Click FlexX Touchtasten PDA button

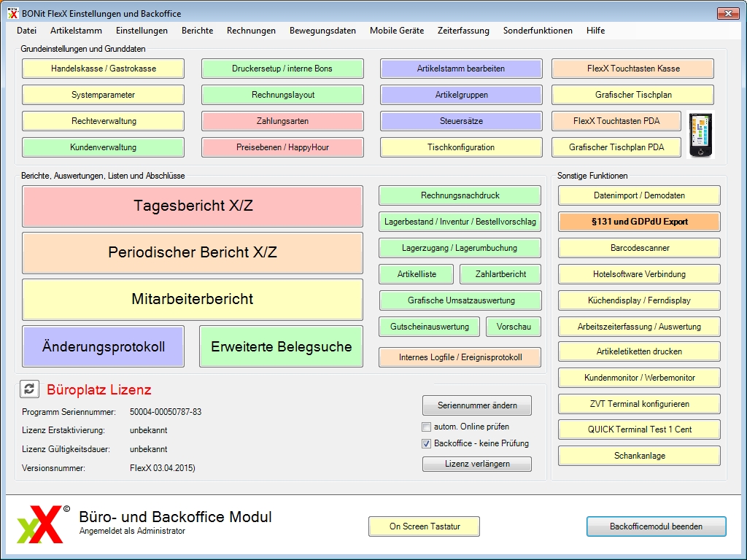(616, 121)
